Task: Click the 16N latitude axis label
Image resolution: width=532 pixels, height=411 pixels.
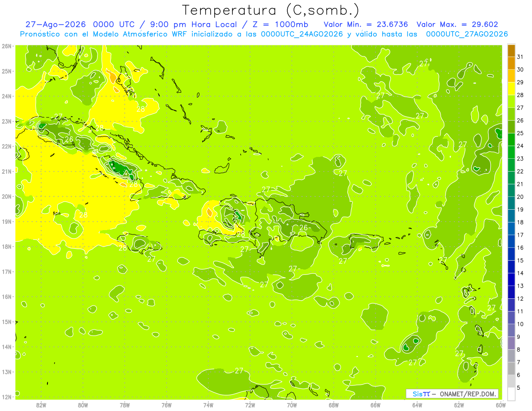Action: [x=7, y=297]
